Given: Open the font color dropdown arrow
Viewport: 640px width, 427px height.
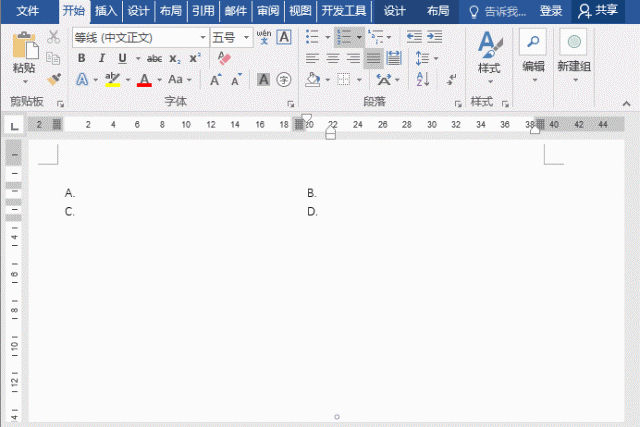Looking at the screenshot, I should tap(159, 80).
